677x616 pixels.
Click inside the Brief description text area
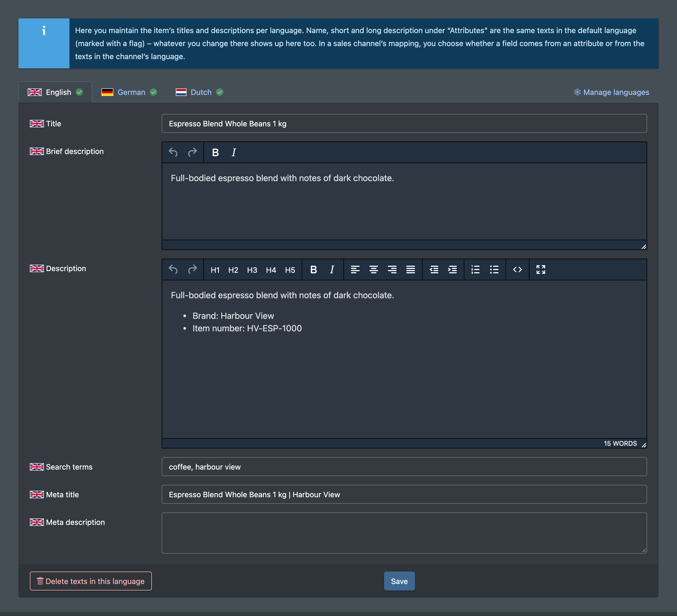(404, 201)
